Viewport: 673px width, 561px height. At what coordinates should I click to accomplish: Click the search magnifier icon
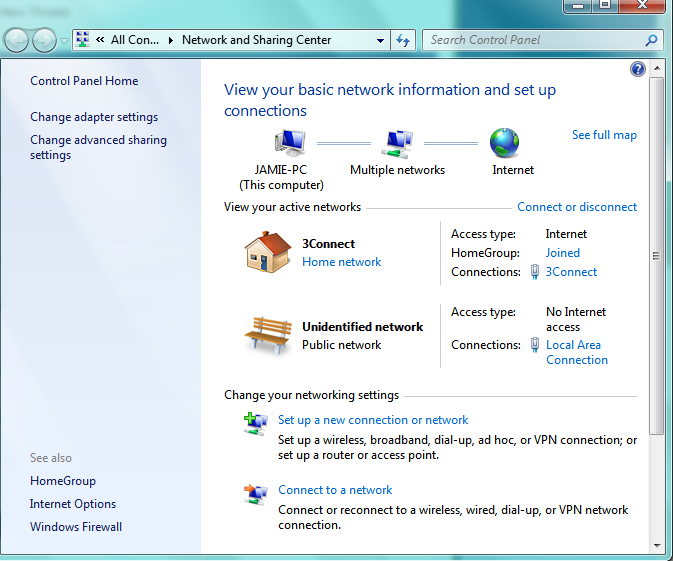point(651,40)
